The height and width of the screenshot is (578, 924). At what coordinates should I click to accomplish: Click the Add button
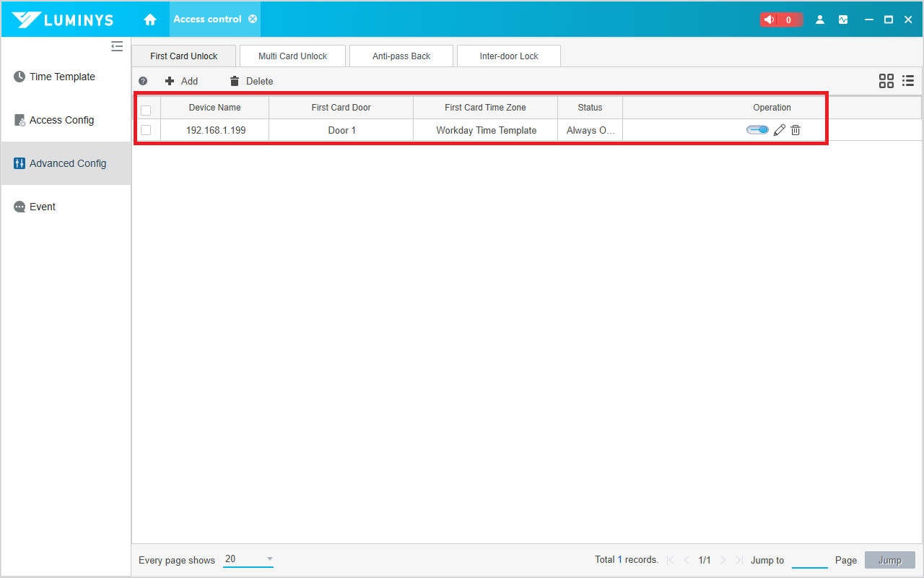(x=182, y=81)
